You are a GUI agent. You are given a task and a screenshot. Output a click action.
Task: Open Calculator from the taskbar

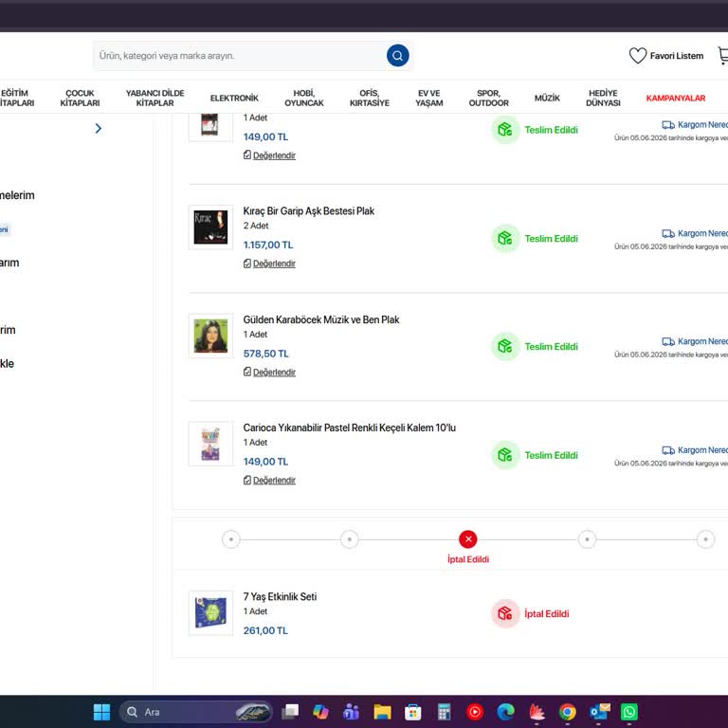[x=444, y=712]
